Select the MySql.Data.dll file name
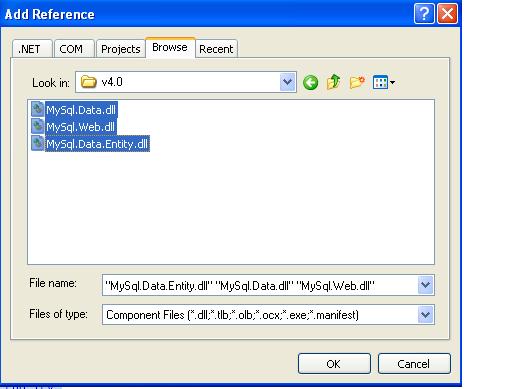 click(x=81, y=110)
